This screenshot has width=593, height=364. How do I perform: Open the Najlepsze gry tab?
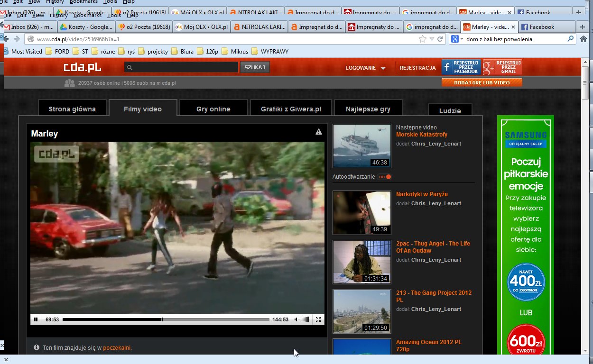point(368,109)
